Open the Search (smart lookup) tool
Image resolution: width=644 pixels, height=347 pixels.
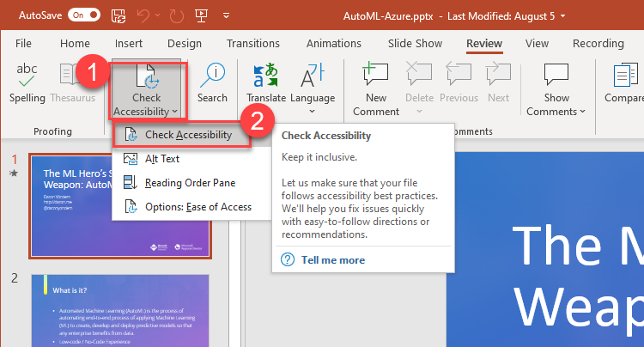coord(212,82)
